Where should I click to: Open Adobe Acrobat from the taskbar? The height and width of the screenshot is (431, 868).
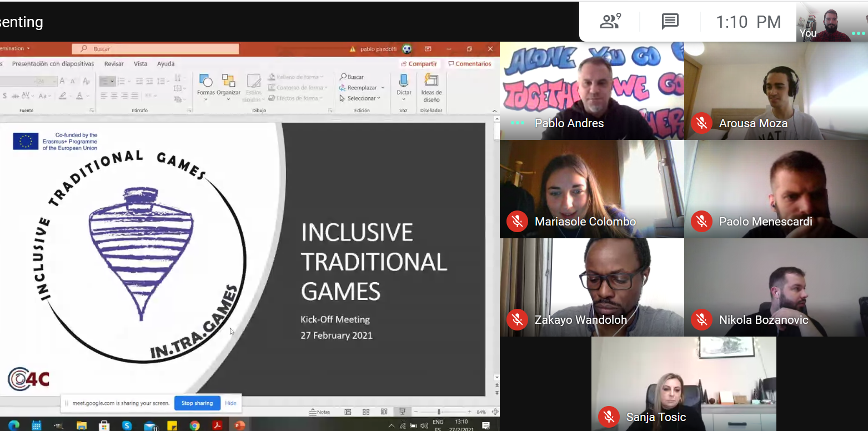pyautogui.click(x=217, y=425)
